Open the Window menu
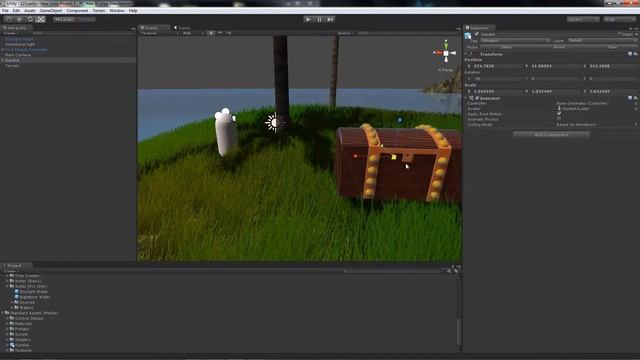This screenshot has height=360, width=640. (x=117, y=11)
